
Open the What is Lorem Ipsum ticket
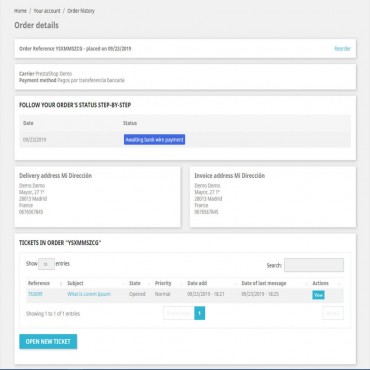click(89, 294)
